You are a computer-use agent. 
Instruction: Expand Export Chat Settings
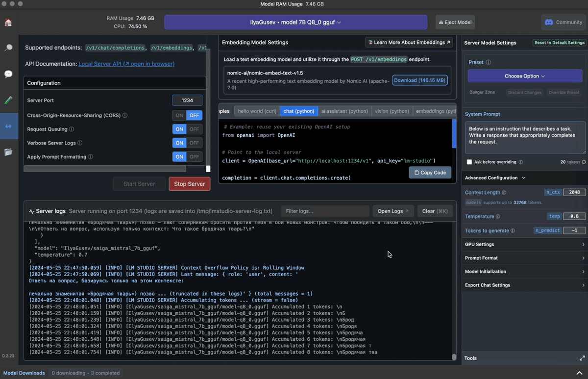525,285
